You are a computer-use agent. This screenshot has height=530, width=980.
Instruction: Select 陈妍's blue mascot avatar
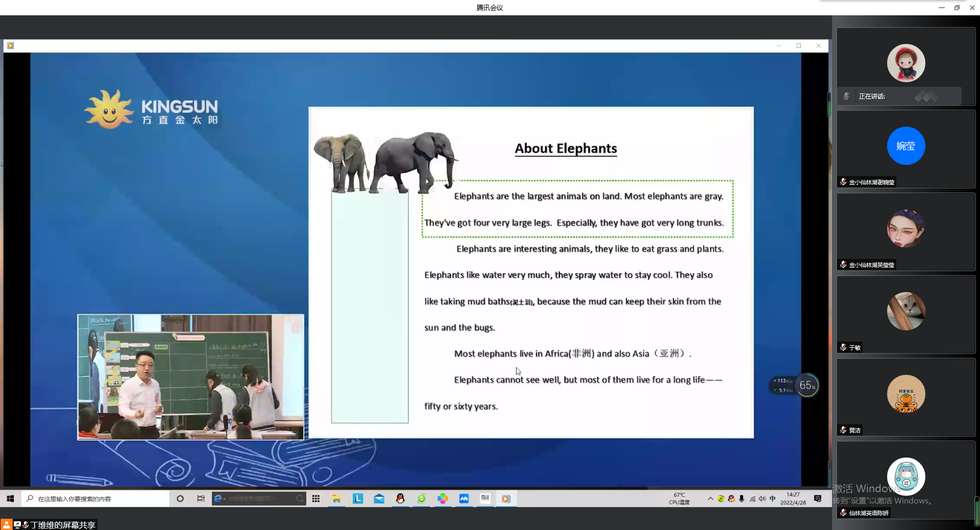pos(906,476)
